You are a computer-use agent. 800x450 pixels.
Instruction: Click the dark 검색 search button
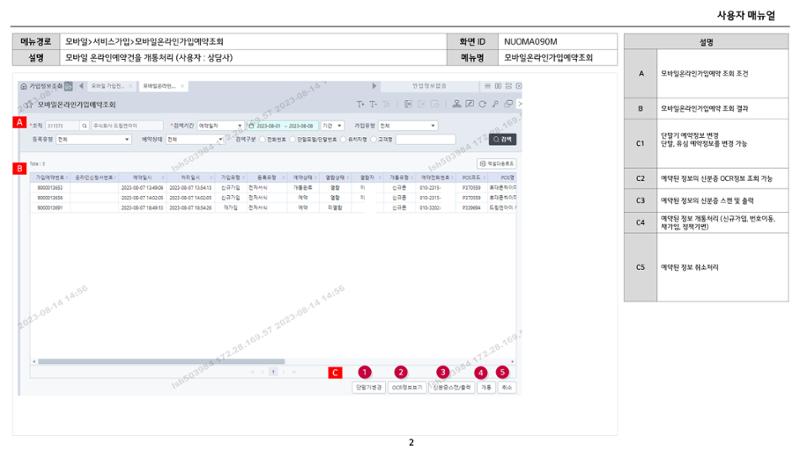pos(503,139)
